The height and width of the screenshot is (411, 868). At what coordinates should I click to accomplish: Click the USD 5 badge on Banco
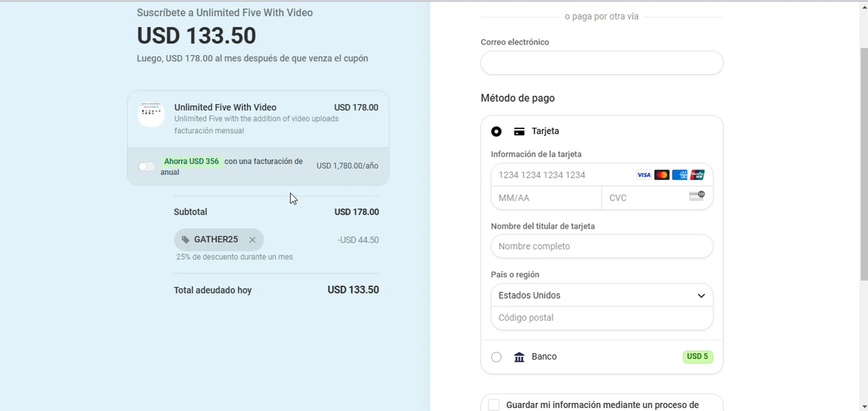(x=697, y=357)
